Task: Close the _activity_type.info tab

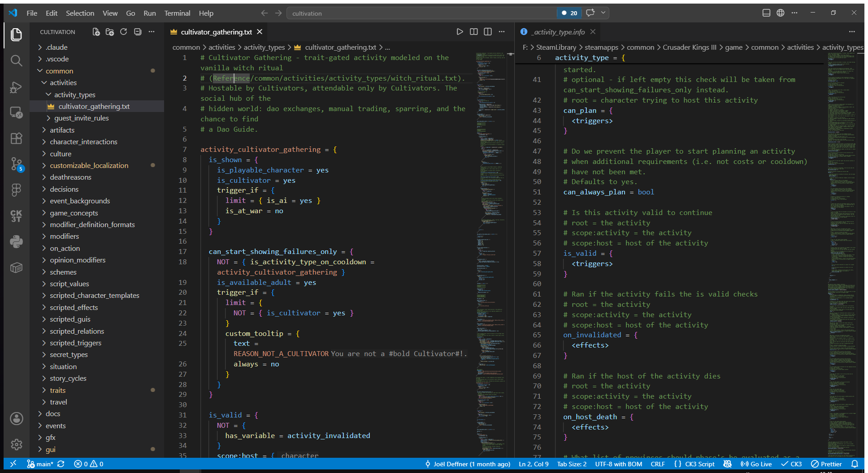Action: click(x=593, y=32)
